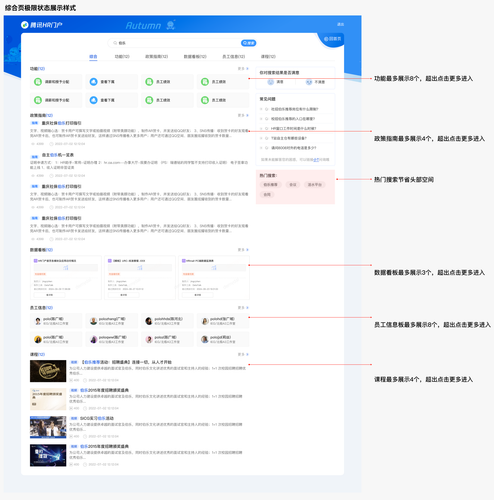Screen dimensions: 494x500
Task: Expand 更多 in the 政策指南 section
Action: 243,115
